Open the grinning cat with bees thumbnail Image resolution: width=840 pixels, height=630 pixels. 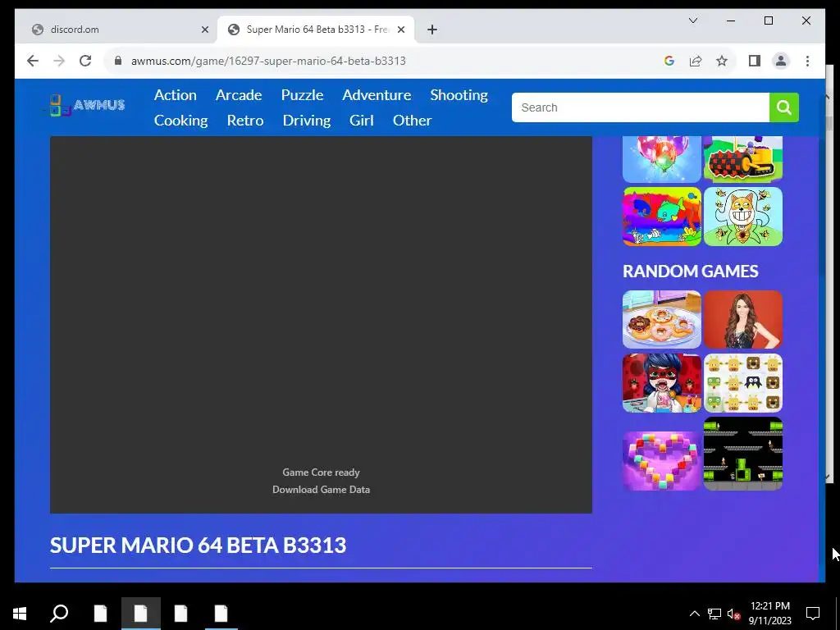[743, 217]
